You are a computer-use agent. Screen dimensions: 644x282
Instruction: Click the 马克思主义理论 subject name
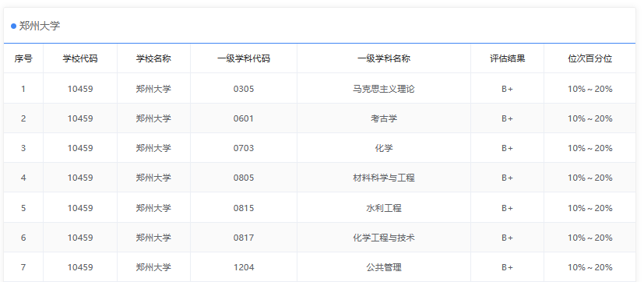384,89
